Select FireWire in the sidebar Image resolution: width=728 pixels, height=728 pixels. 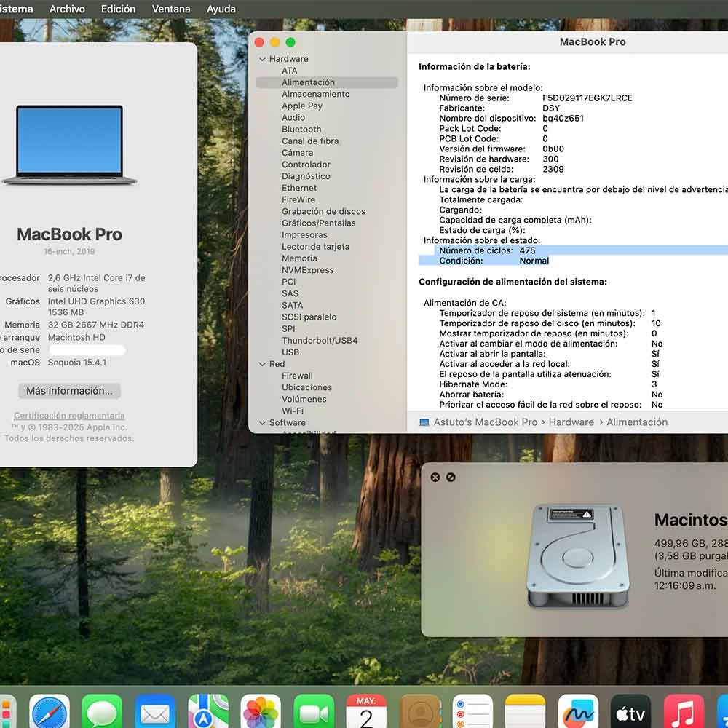coord(298,199)
